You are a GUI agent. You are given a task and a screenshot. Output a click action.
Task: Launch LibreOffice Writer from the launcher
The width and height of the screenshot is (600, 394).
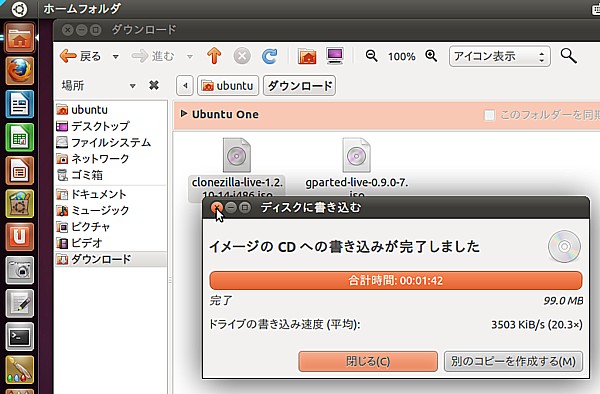[x=20, y=104]
